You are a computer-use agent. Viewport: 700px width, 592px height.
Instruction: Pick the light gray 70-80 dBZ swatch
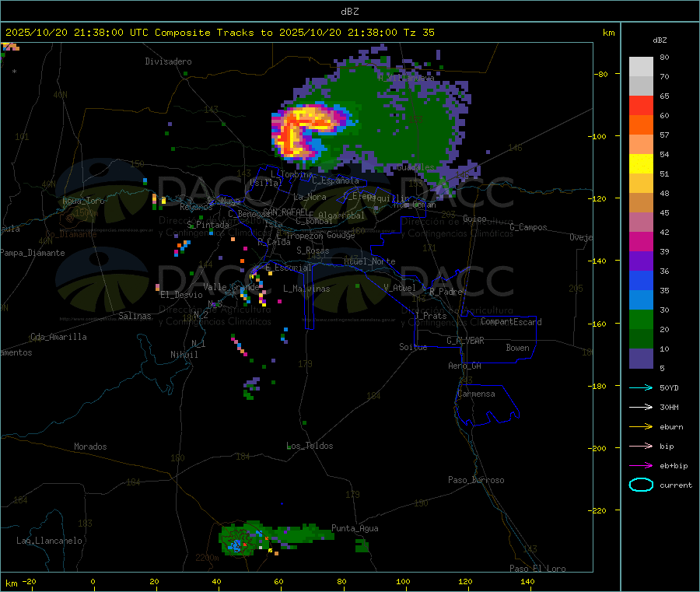pyautogui.click(x=641, y=67)
